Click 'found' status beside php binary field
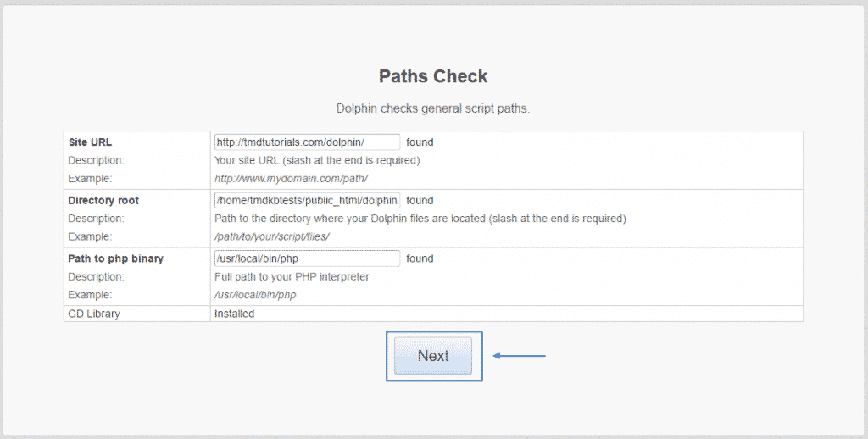Image resolution: width=868 pixels, height=439 pixels. (x=420, y=258)
